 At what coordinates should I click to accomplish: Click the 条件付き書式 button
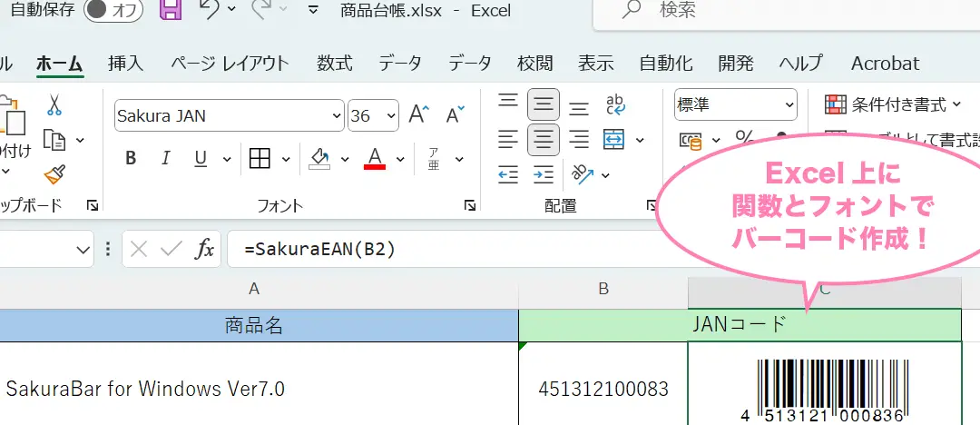[x=887, y=105]
